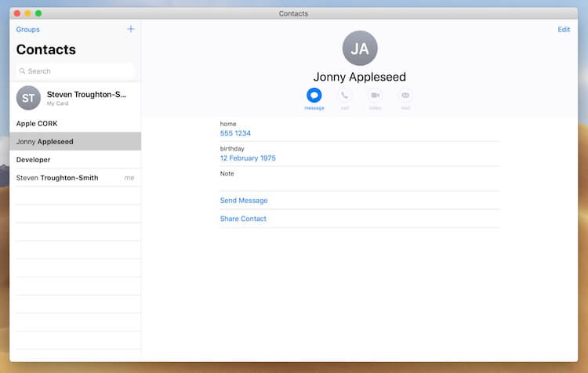Select Developer in contact list
Screen dimensions: 588x373
75,159
